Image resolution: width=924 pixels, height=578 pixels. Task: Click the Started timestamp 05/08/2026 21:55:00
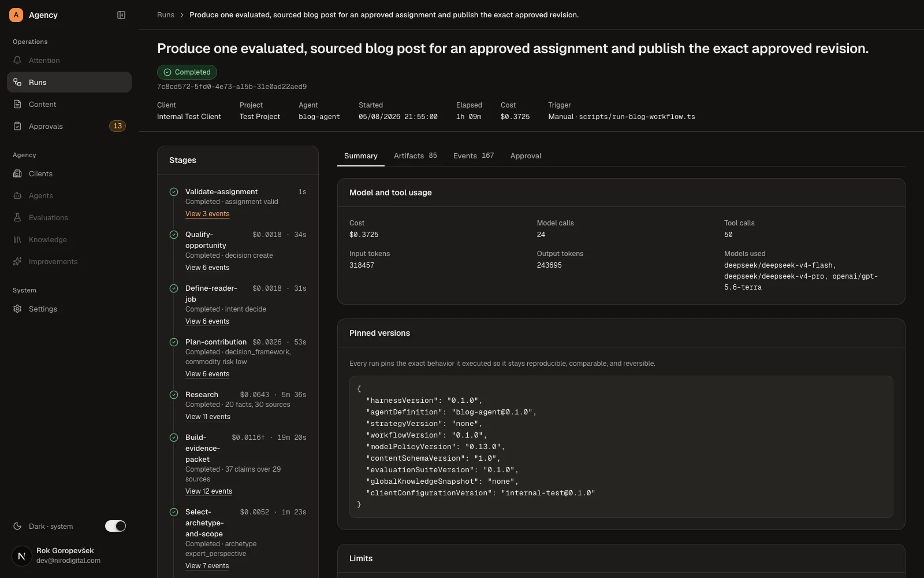398,117
